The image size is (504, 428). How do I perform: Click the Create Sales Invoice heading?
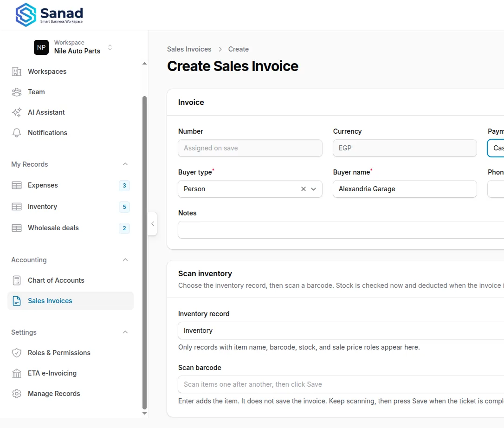pyautogui.click(x=233, y=66)
